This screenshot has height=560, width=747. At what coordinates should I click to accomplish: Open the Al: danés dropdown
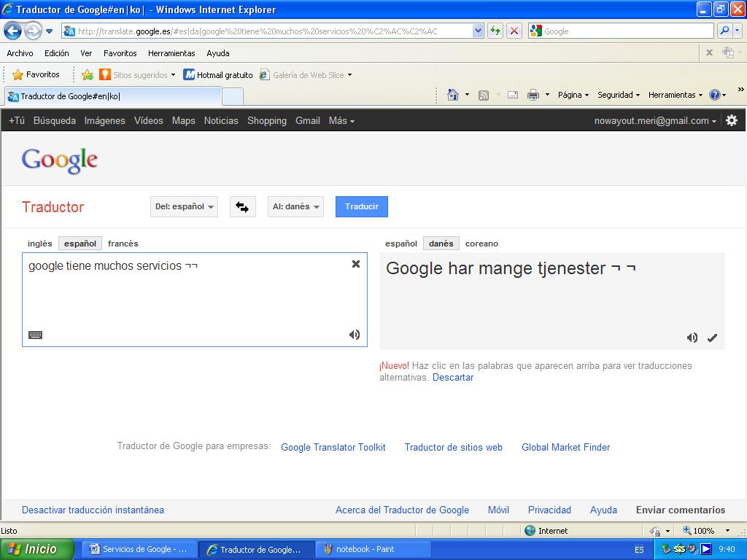295,206
